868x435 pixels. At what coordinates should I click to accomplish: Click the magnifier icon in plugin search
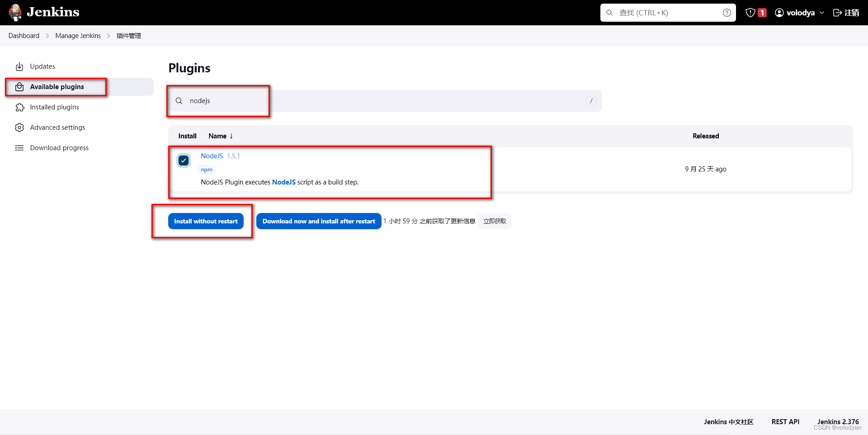179,101
